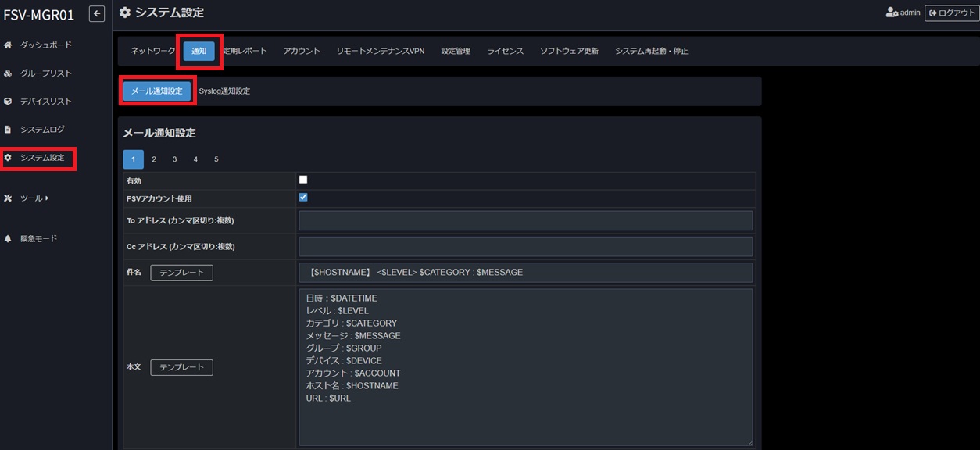Screen dimensions: 980x450
Task: Open the システムログ page
Action: (42, 130)
